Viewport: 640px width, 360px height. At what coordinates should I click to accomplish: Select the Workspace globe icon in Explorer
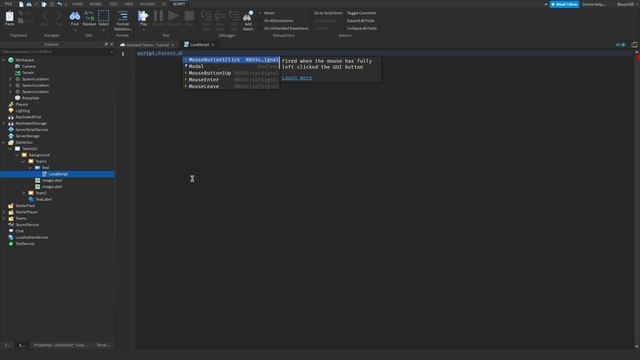pos(11,60)
